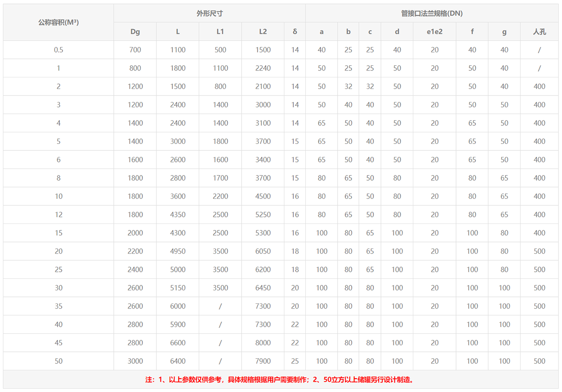Image resolution: width=562 pixels, height=392 pixels.
Task: Click the e1e2 column header
Action: [x=434, y=32]
